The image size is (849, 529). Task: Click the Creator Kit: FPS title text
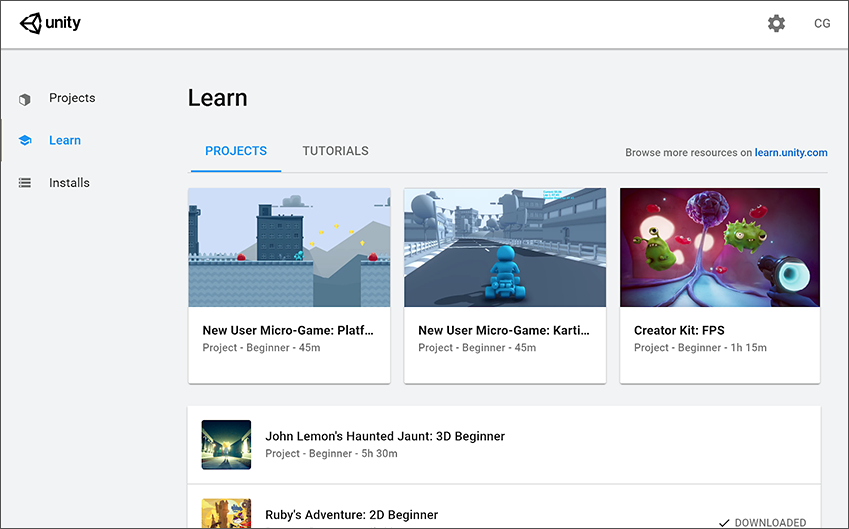[x=677, y=330]
